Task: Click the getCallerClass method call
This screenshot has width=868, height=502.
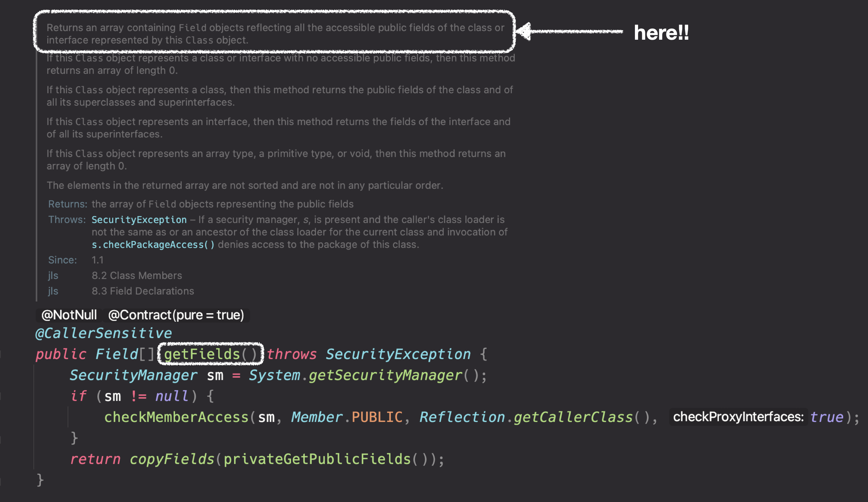Action: coord(573,417)
